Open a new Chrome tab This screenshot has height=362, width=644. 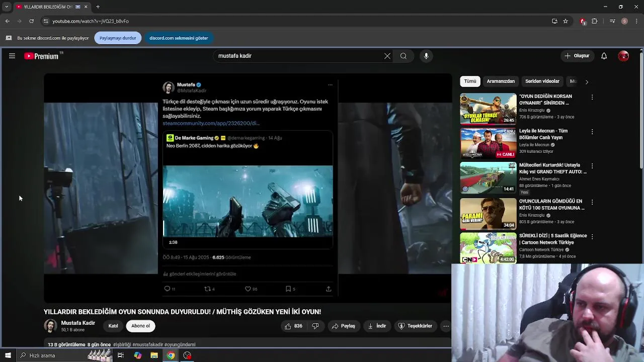coord(98,7)
